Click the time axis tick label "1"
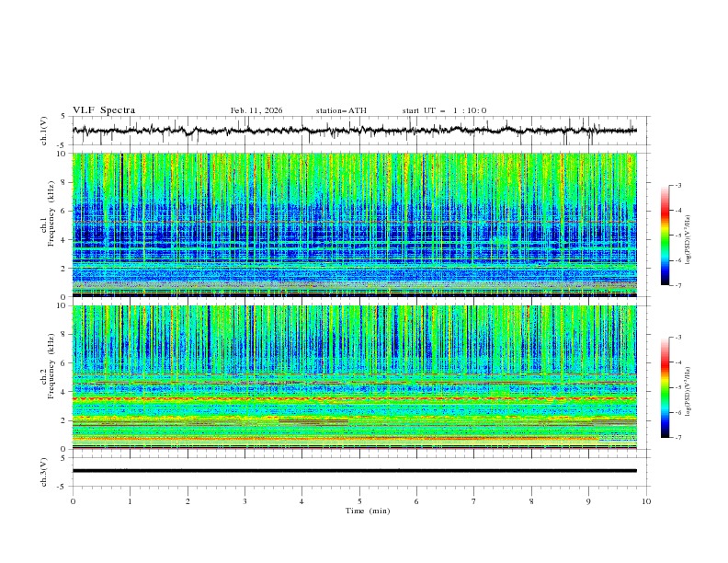 point(130,501)
